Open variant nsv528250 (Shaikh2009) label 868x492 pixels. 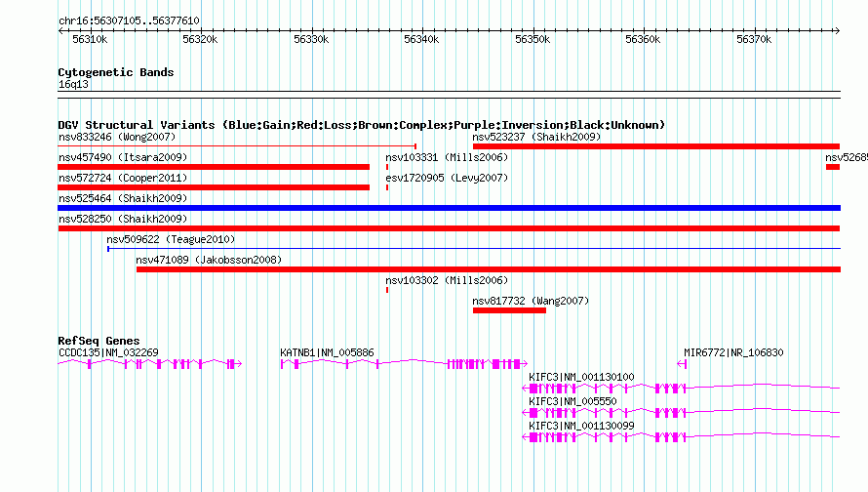click(123, 219)
